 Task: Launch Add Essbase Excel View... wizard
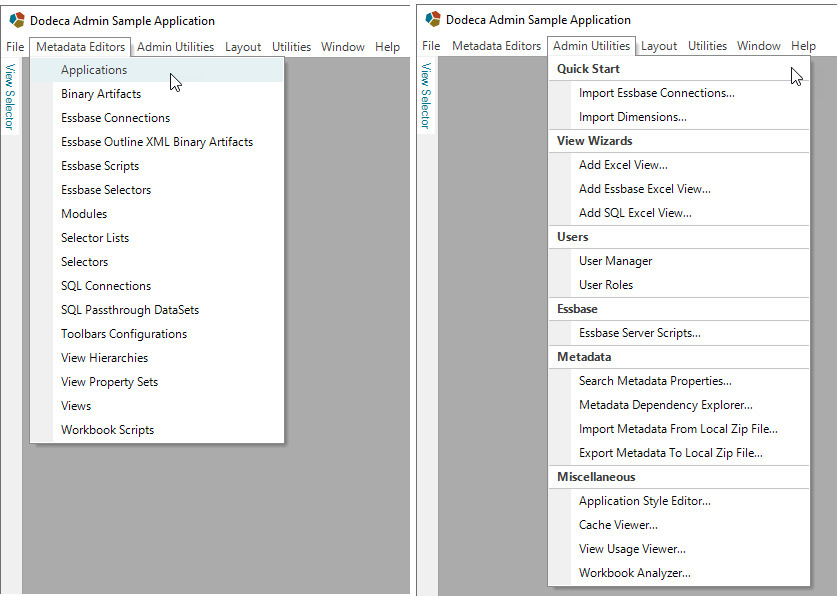click(x=679, y=189)
